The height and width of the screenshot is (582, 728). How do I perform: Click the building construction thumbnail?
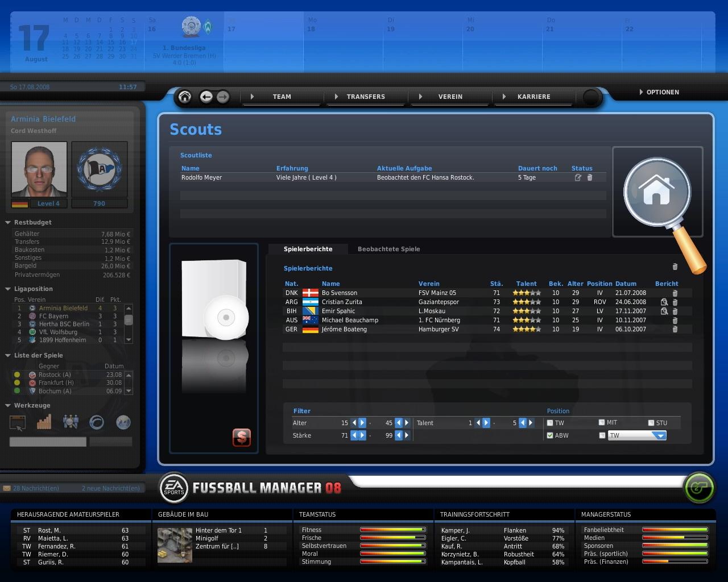tap(175, 545)
